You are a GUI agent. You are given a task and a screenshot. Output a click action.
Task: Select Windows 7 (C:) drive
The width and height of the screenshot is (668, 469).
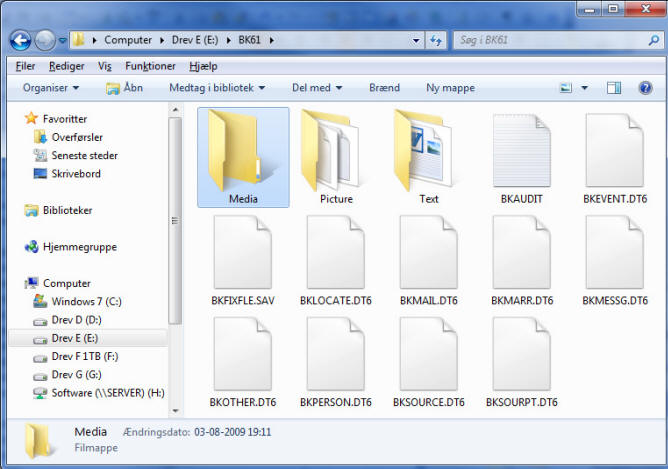86,302
